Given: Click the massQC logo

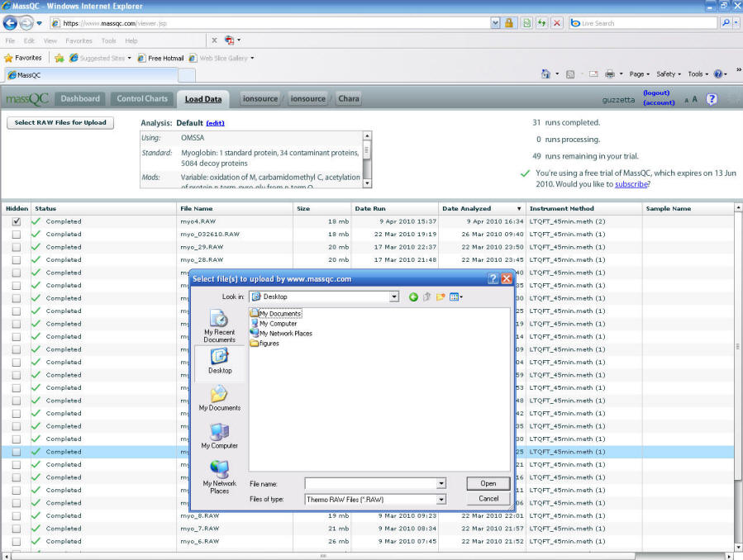Looking at the screenshot, I should (x=27, y=99).
